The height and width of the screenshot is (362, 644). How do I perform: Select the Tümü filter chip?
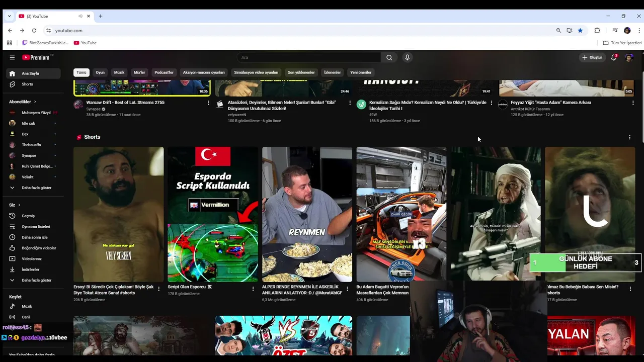(x=82, y=72)
